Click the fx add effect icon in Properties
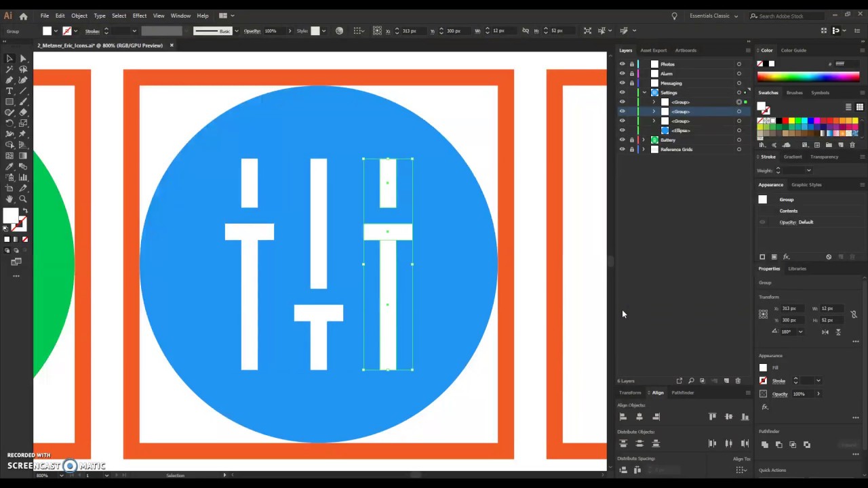Screen dimensions: 868x488 tap(765, 407)
